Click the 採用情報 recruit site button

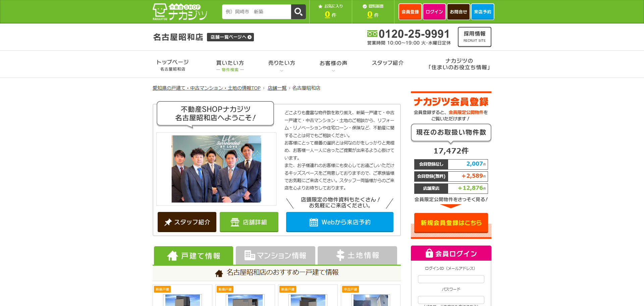[x=474, y=37]
